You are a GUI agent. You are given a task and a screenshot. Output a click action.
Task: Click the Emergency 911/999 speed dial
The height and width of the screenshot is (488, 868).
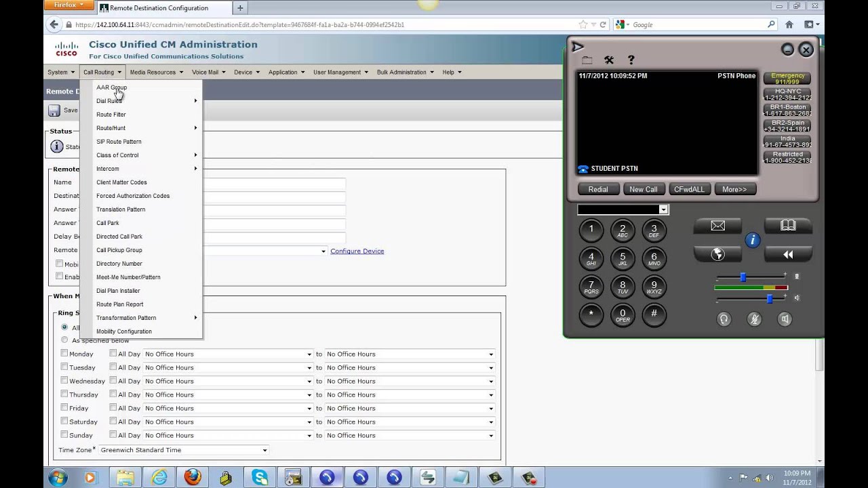787,79
